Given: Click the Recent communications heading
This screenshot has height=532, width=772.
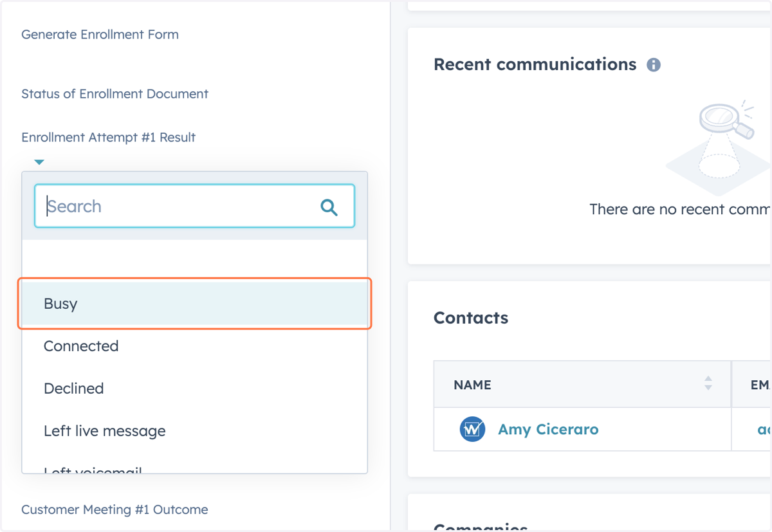Looking at the screenshot, I should click(x=535, y=64).
